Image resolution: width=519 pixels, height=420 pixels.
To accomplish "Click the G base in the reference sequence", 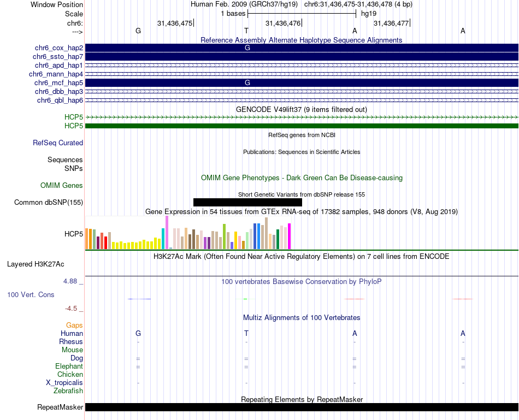I will coord(138,31).
